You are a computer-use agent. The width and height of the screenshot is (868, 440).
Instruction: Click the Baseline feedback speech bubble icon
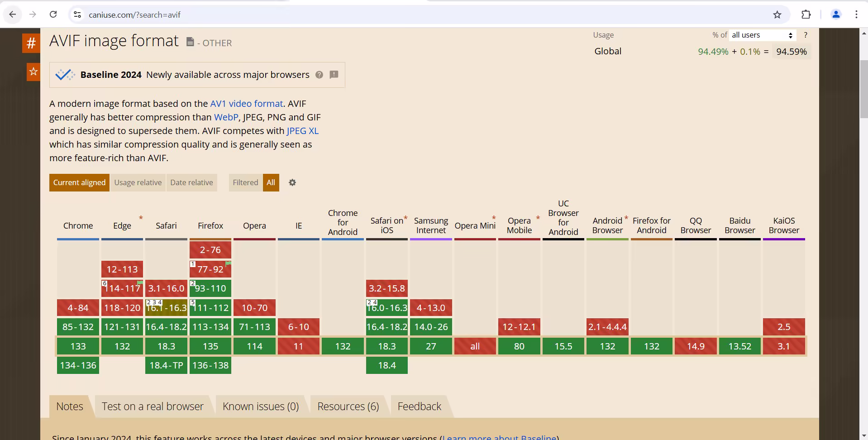(x=334, y=75)
